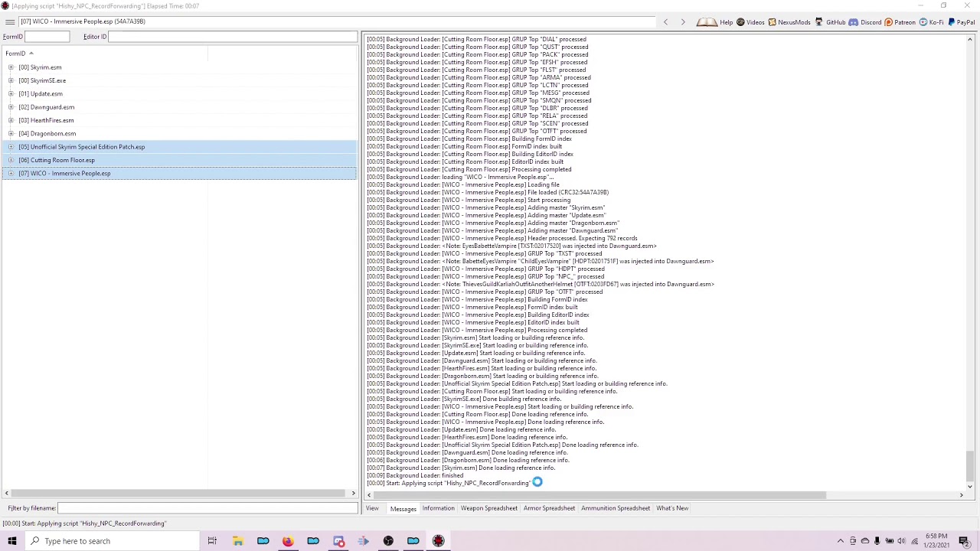Open Firefox from the taskbar
This screenshot has width=980, height=551.
point(288,541)
